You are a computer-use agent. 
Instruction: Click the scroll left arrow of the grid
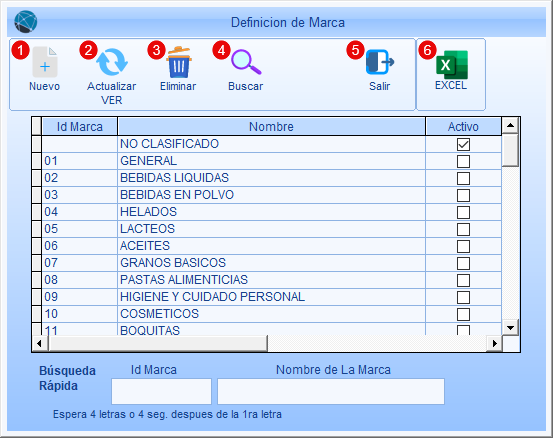point(39,343)
